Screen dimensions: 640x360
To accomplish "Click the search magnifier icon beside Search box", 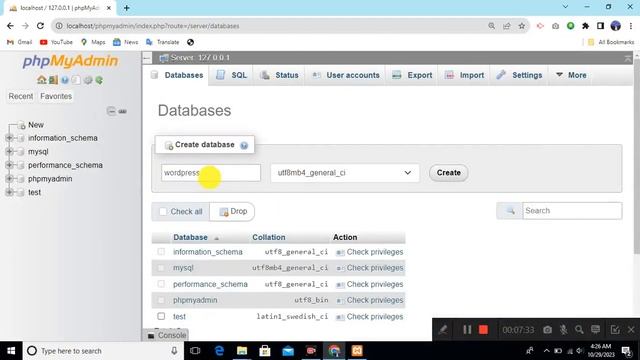I will (x=510, y=211).
